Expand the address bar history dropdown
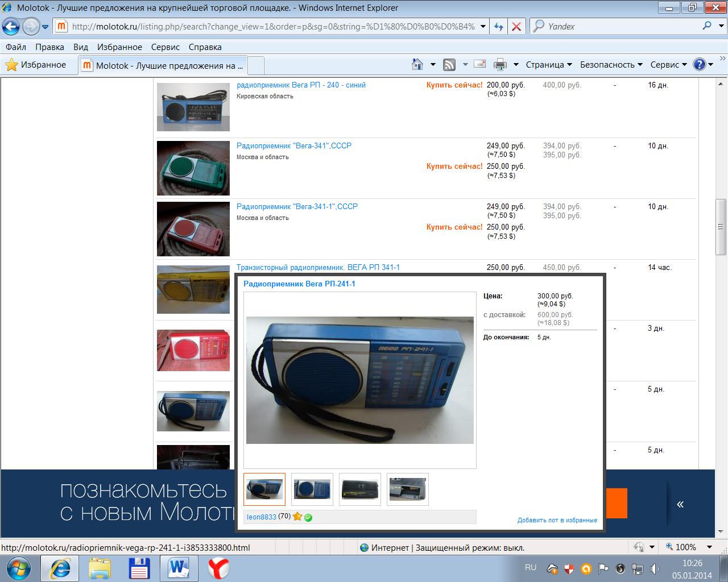This screenshot has width=728, height=582. pyautogui.click(x=483, y=26)
